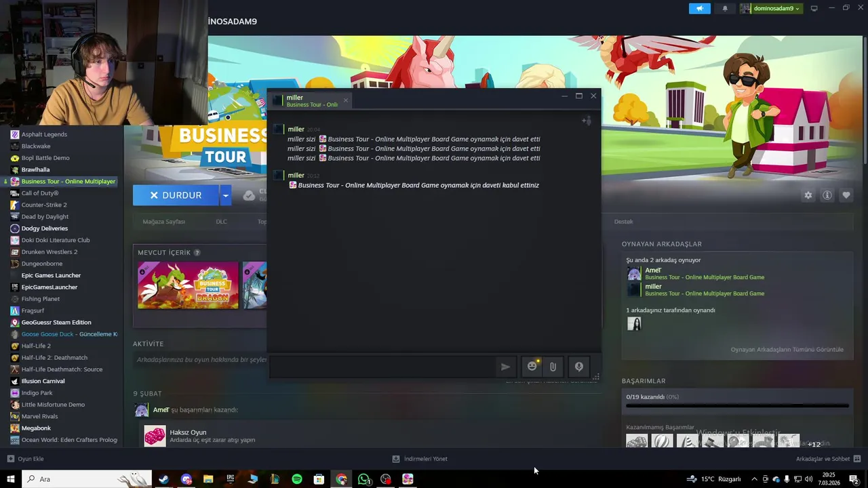Screen dimensions: 868x488
Task: Add game to favorites heart icon
Action: coord(846,195)
